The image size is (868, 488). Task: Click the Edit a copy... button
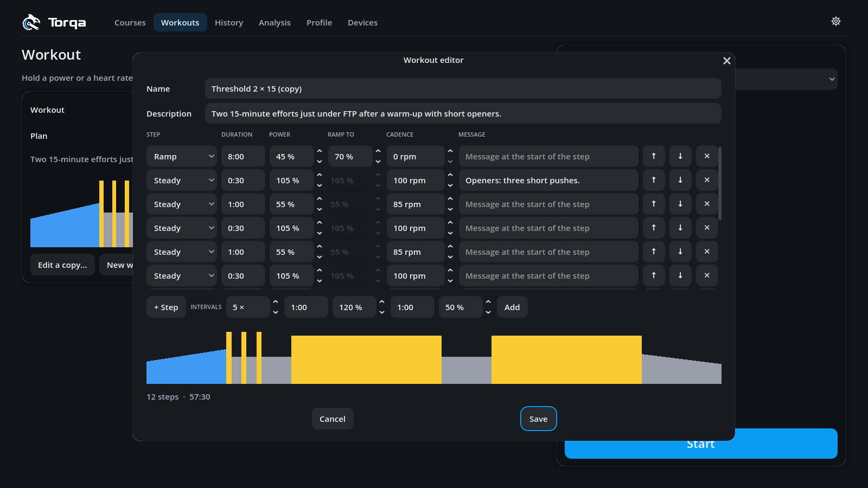point(62,265)
